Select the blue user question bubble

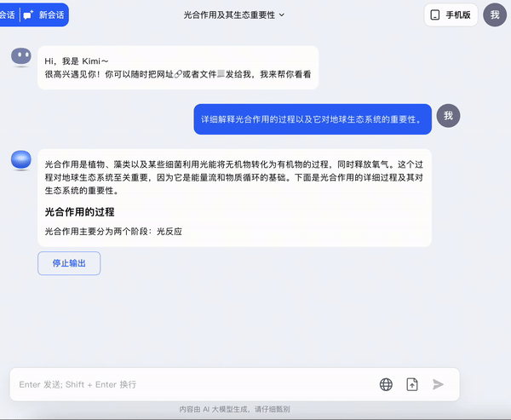pyautogui.click(x=312, y=119)
